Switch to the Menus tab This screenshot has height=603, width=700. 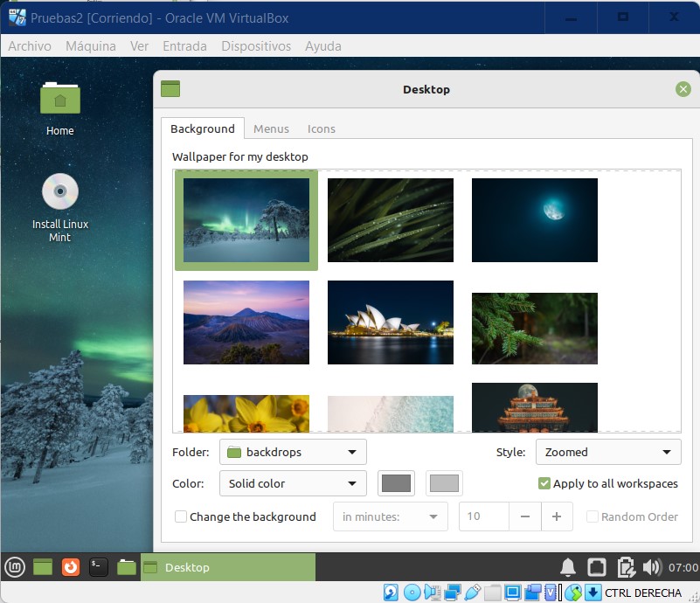271,128
